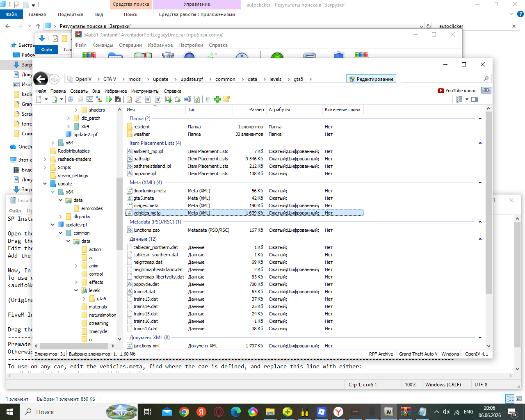Click the New file toolbar icon
This screenshot has width=525, height=420.
39,99
